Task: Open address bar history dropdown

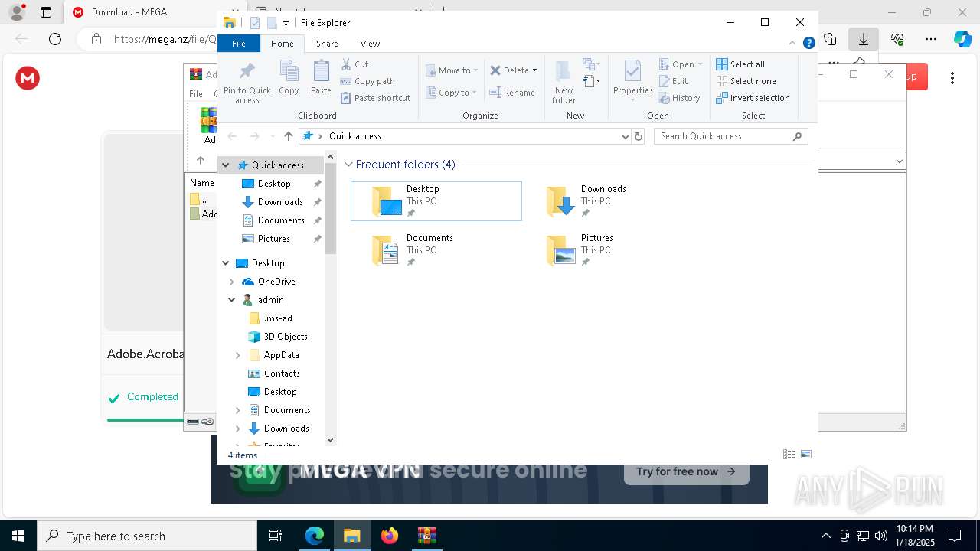Action: (x=625, y=136)
